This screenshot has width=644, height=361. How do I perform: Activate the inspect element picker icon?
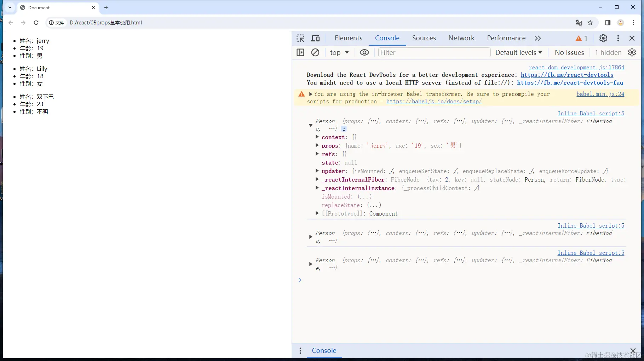coord(300,38)
